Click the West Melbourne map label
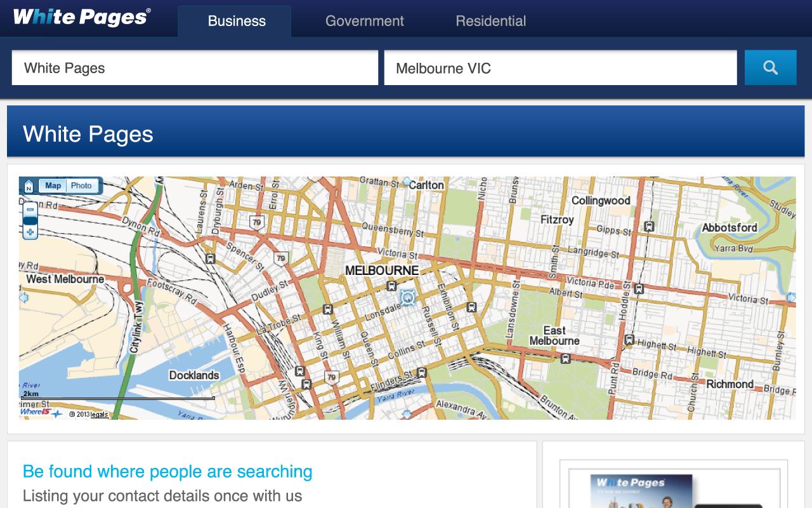Viewport: 812px width, 508px height. (x=65, y=279)
